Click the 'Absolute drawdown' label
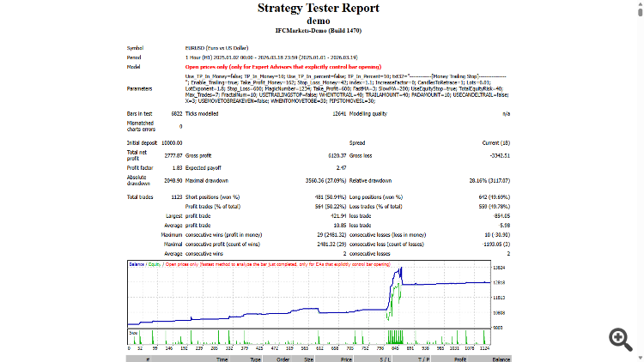644x362 pixels. [x=138, y=180]
